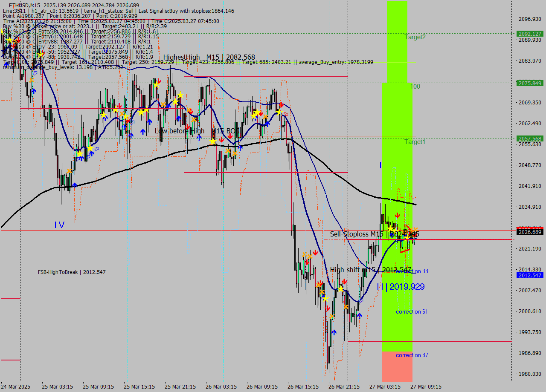
Task: Click the 2092.127 green price tag
Action: coord(529,34)
